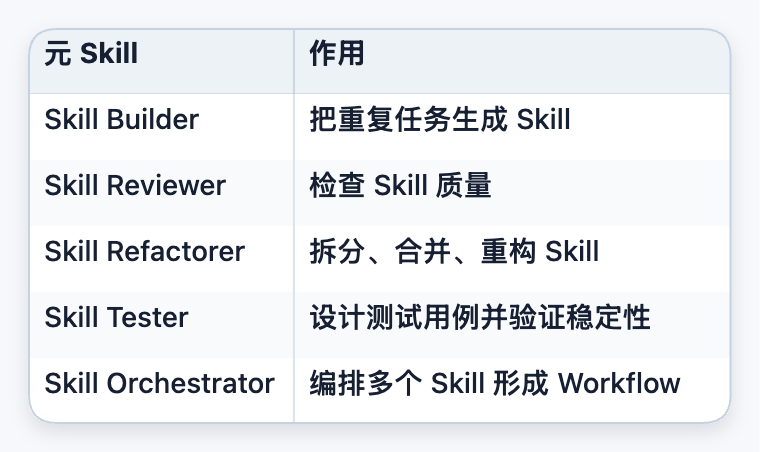Click the 设计测试用例并验证稳定性 description
Screen dimensions: 760x452
tap(480, 317)
